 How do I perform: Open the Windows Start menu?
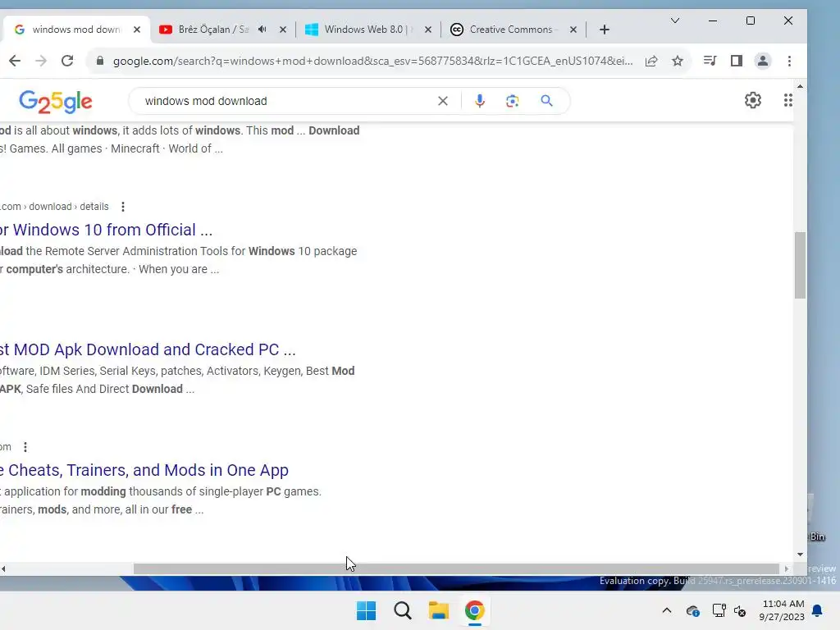coord(367,610)
